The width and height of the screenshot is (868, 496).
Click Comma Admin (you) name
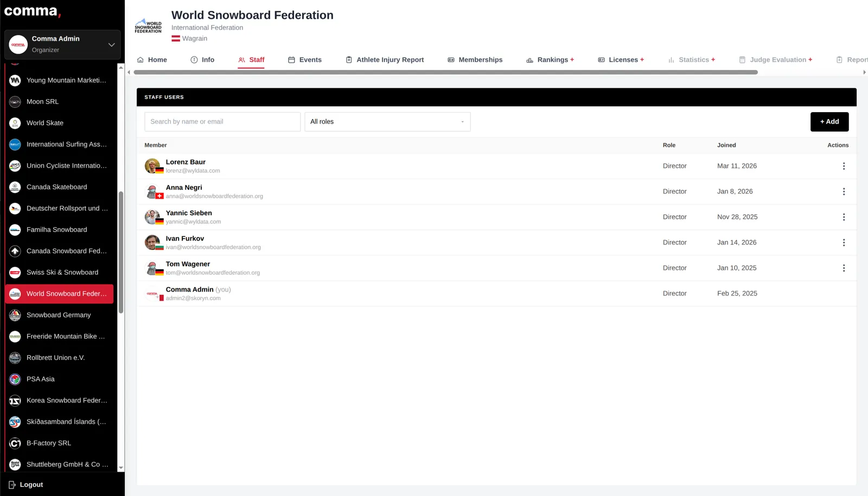pyautogui.click(x=198, y=289)
